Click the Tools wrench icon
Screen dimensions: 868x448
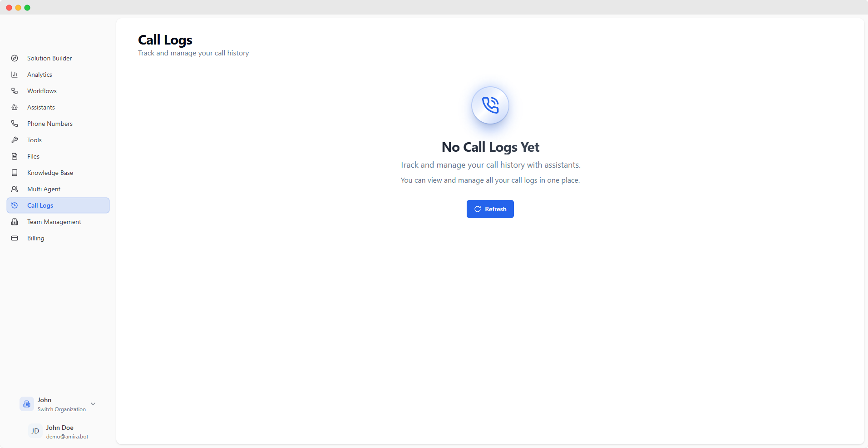(x=15, y=139)
